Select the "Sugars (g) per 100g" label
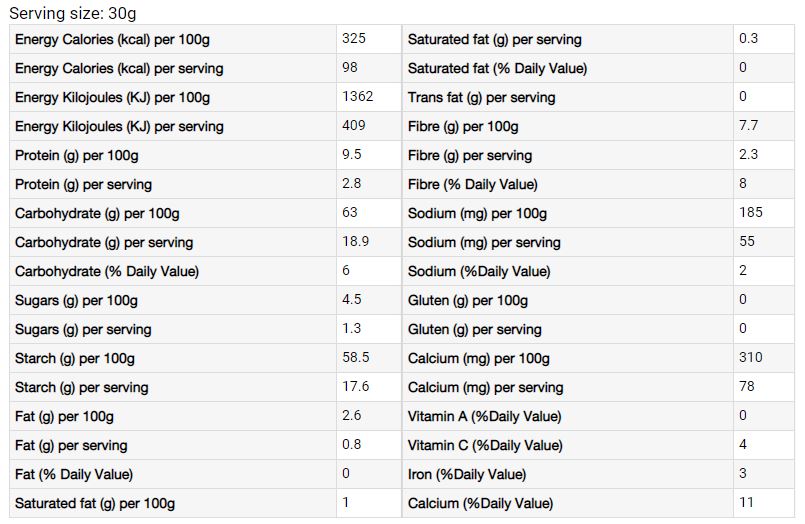The image size is (805, 524). tap(77, 301)
